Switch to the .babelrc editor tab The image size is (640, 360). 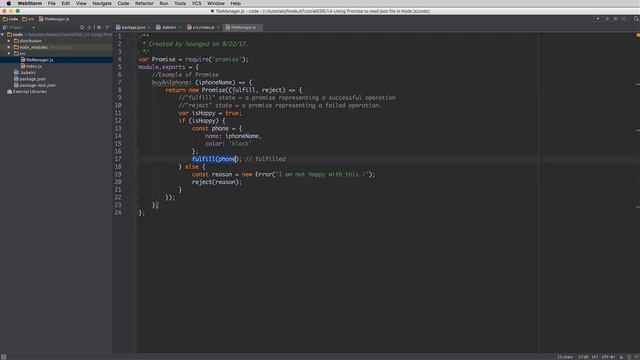[x=169, y=27]
